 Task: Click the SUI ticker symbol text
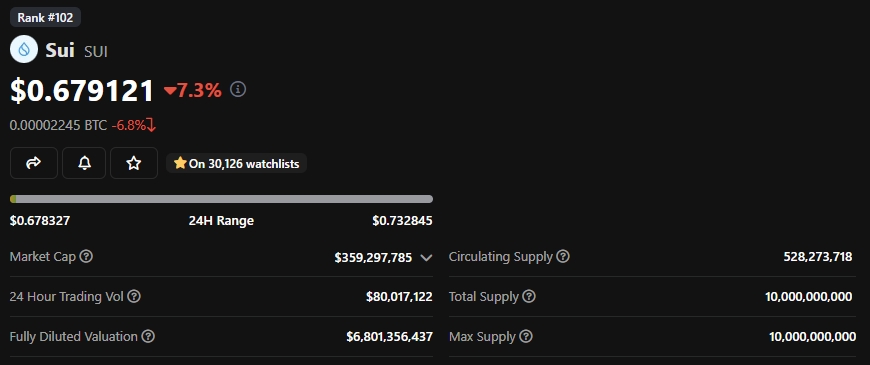[x=96, y=52]
